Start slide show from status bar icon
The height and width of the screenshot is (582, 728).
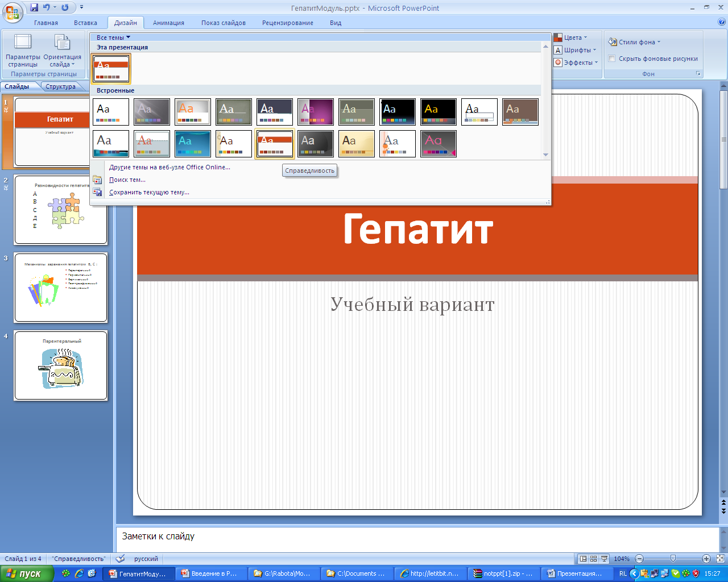coord(604,559)
